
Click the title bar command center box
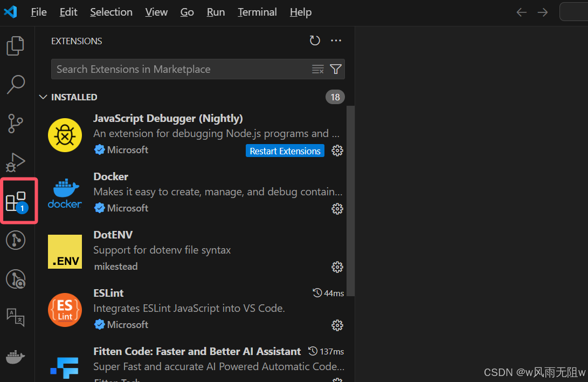574,12
